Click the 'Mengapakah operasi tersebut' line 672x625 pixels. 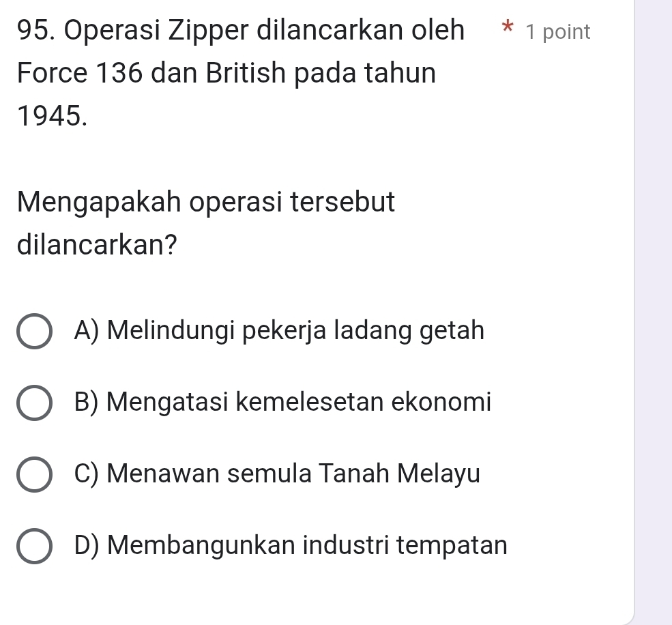pos(206,203)
